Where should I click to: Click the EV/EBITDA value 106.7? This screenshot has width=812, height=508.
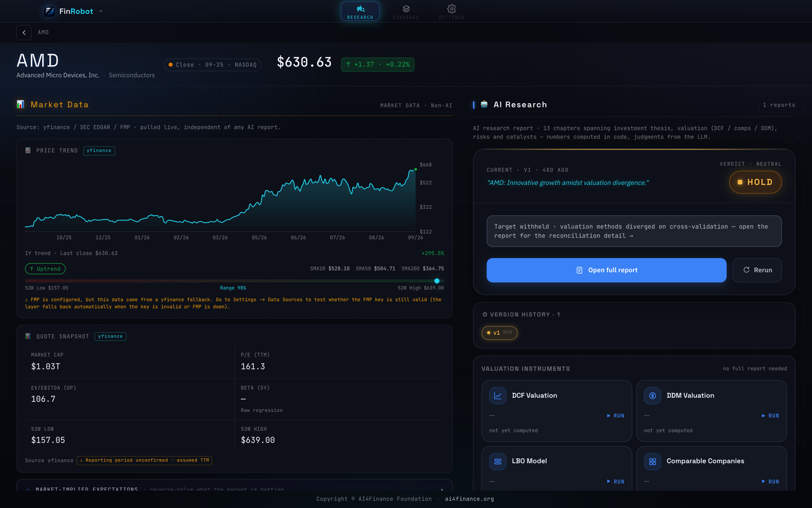[x=43, y=399]
